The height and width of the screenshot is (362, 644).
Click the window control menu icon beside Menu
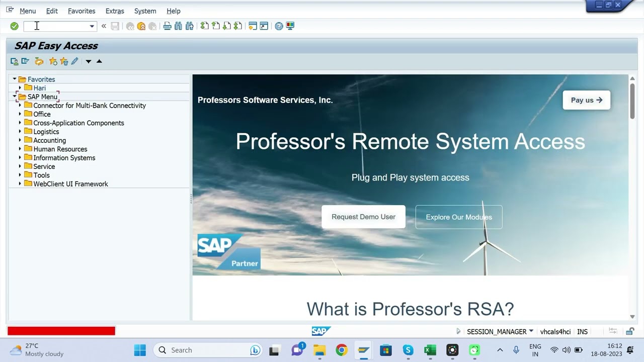[10, 10]
